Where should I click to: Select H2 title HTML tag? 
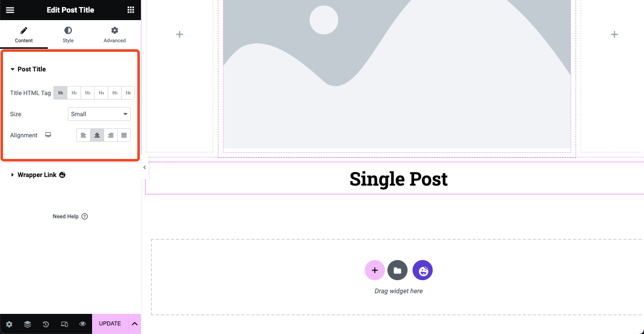tap(74, 93)
